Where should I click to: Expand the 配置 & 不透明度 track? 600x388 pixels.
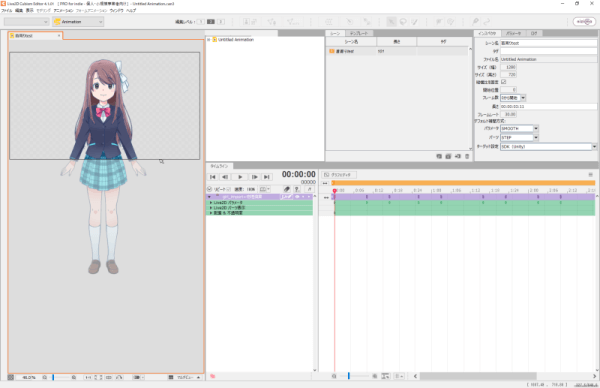coord(211,212)
